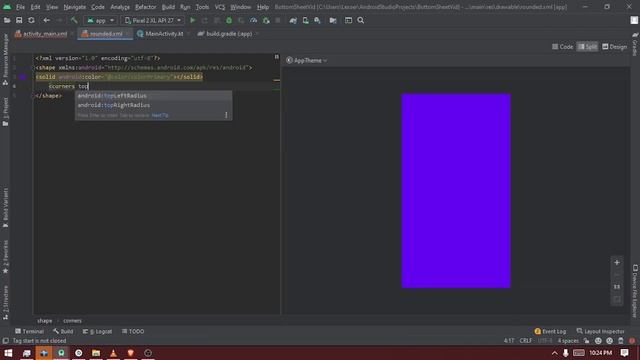This screenshot has height=360, width=640.
Task: Run the app with green play button
Action: tap(193, 20)
